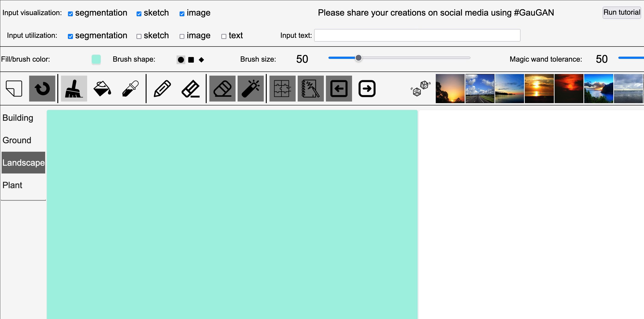Select the eyedropper color picker tool

point(130,88)
